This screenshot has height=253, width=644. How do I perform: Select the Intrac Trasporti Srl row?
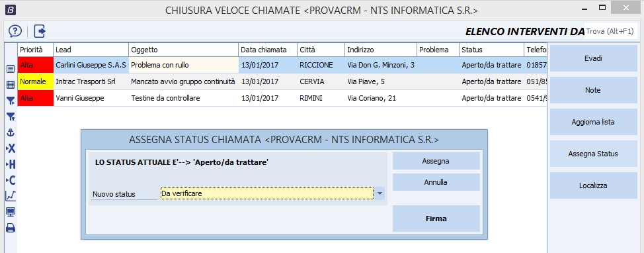pyautogui.click(x=282, y=81)
